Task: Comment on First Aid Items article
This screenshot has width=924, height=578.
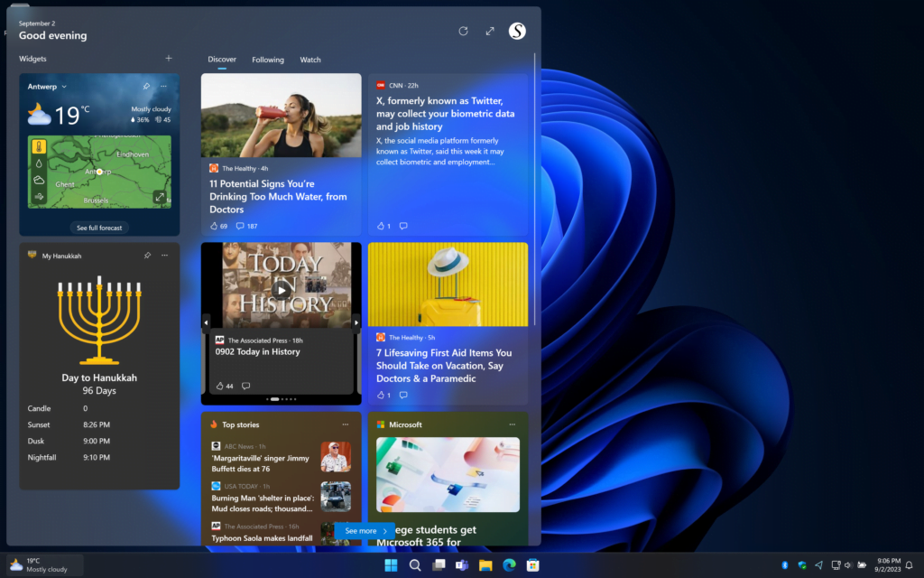Action: [403, 395]
